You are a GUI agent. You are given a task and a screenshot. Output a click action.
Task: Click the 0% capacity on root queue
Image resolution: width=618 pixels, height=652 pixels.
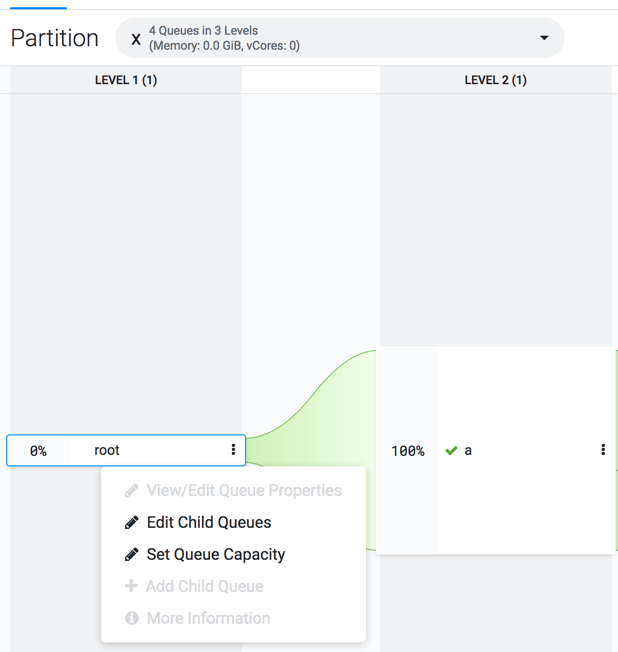38,451
